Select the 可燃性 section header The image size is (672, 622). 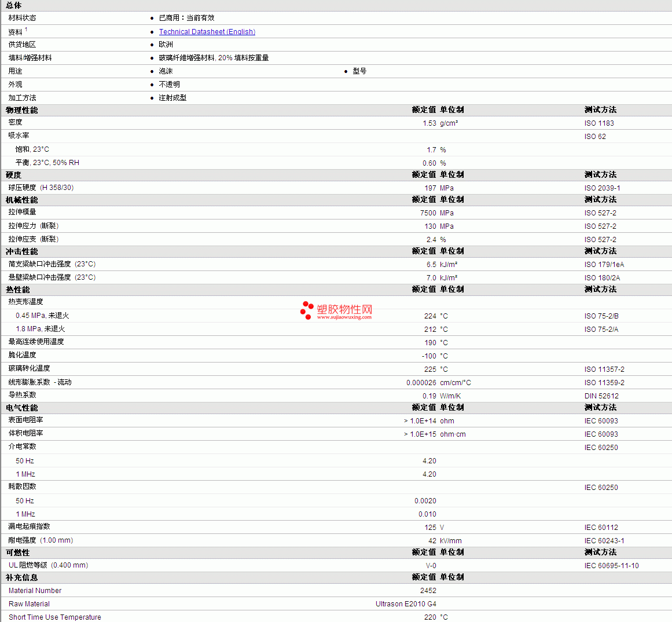18,553
